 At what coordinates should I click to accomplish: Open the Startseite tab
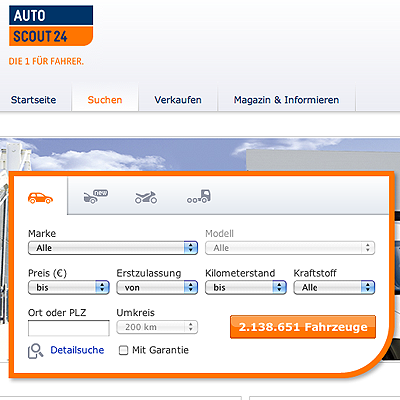coord(33,100)
